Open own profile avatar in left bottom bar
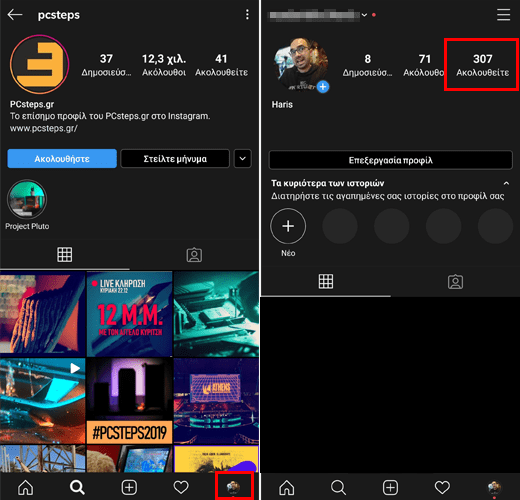Screen dimensions: 520x500 tap(233, 487)
